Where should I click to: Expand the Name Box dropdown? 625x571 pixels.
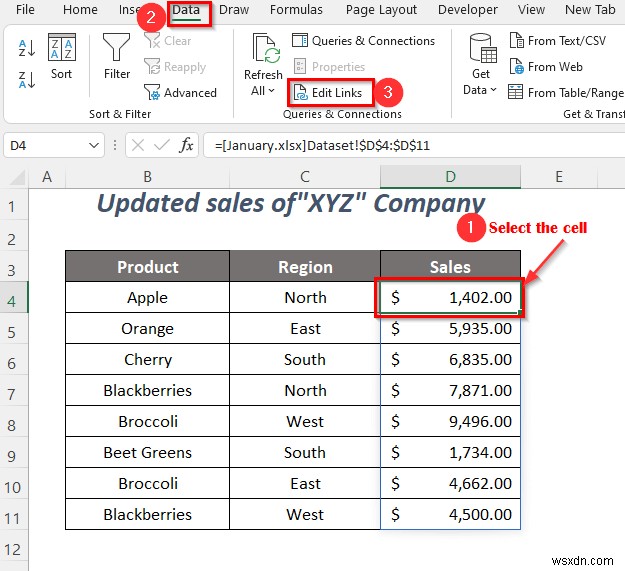tap(94, 145)
